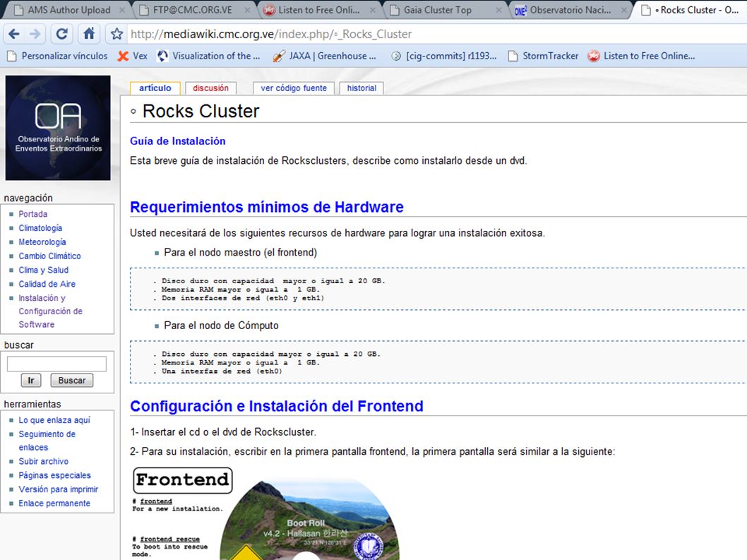Open the Clima y Salud link
Image resolution: width=747 pixels, height=560 pixels.
[x=43, y=270]
